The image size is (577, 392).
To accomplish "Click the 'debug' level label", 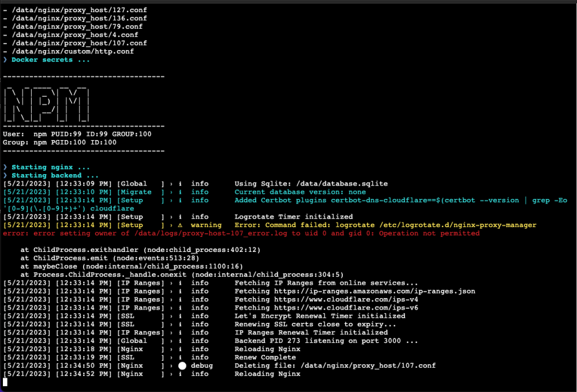I will click(x=201, y=366).
